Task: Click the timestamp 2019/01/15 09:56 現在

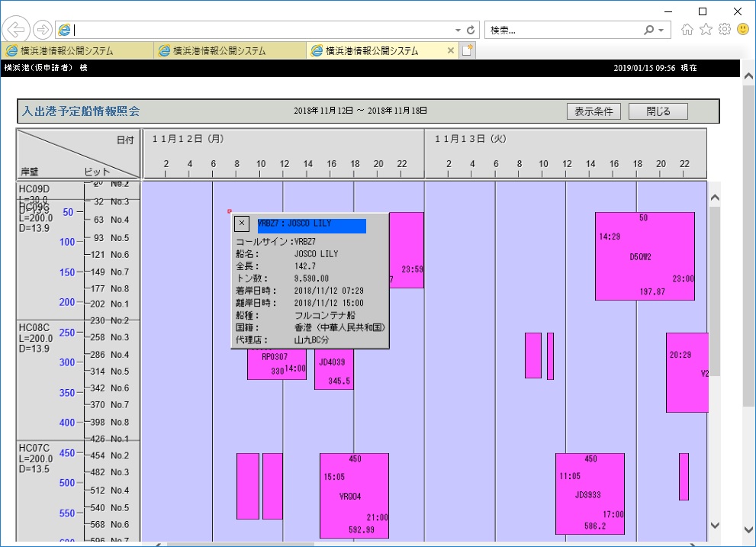Action: click(655, 68)
